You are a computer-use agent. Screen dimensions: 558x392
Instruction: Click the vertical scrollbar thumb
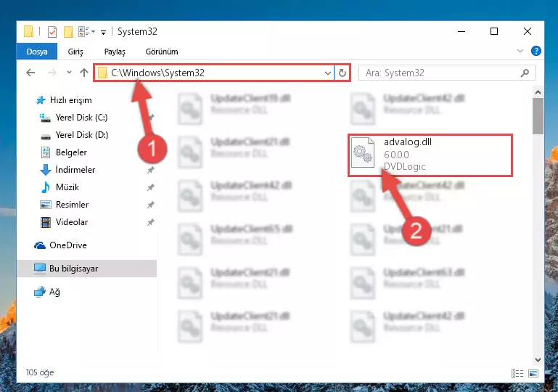[x=538, y=116]
